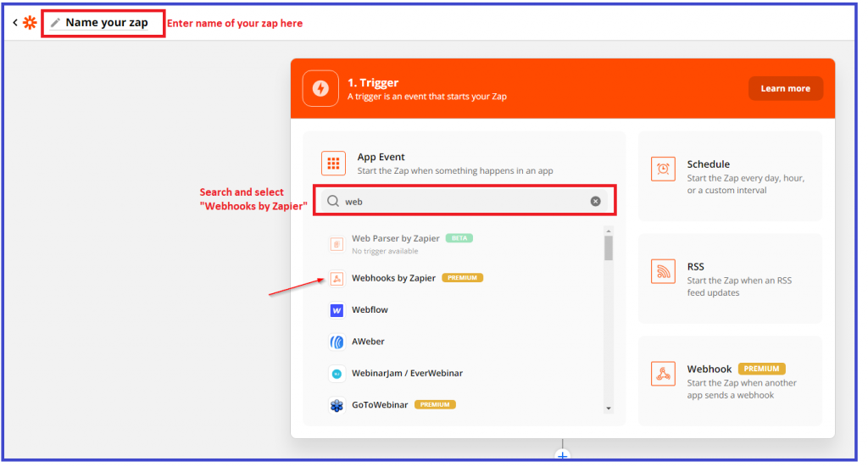Click the Web Parser by Zapier icon
Image resolution: width=868 pixels, height=467 pixels.
point(337,244)
